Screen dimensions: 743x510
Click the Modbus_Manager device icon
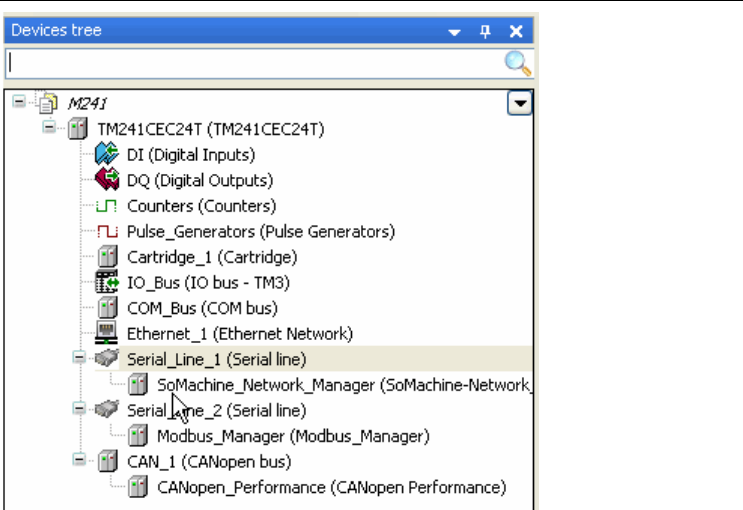tap(138, 436)
